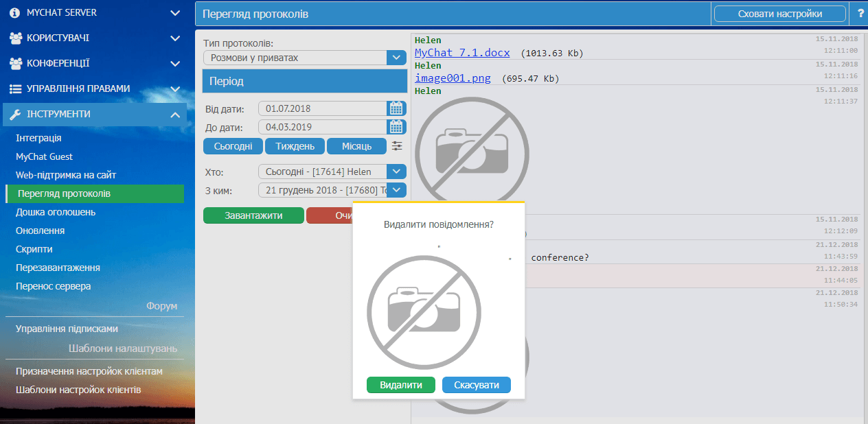
Task: Open the 'До дати' calendar picker icon
Action: pos(396,127)
